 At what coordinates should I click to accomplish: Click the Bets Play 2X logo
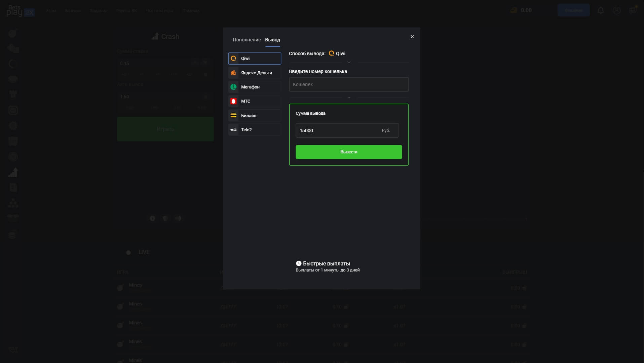click(20, 11)
